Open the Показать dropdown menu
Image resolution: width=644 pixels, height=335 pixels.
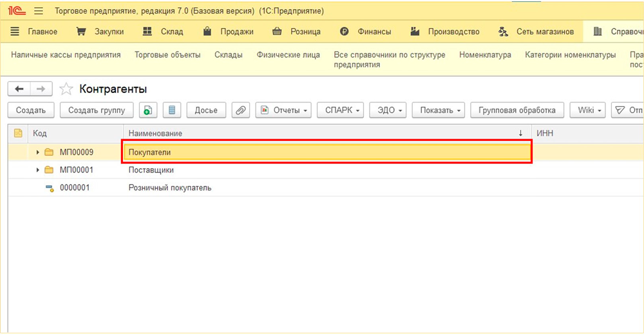tap(441, 110)
